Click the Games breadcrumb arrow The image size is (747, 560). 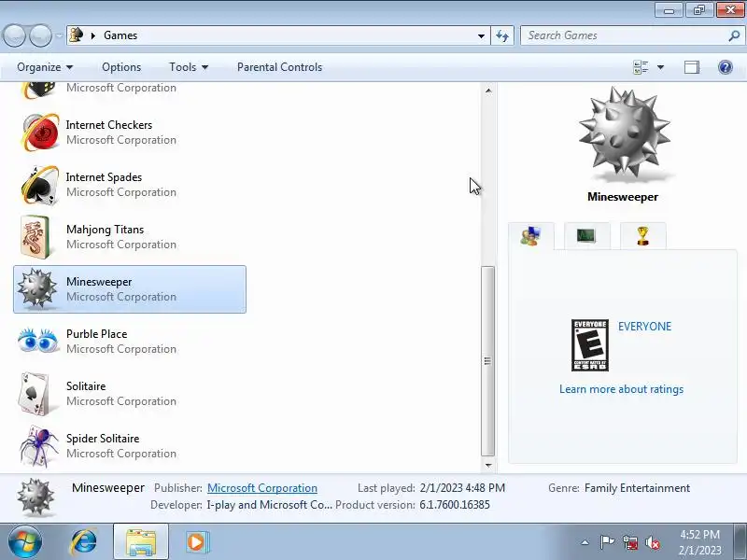click(93, 35)
